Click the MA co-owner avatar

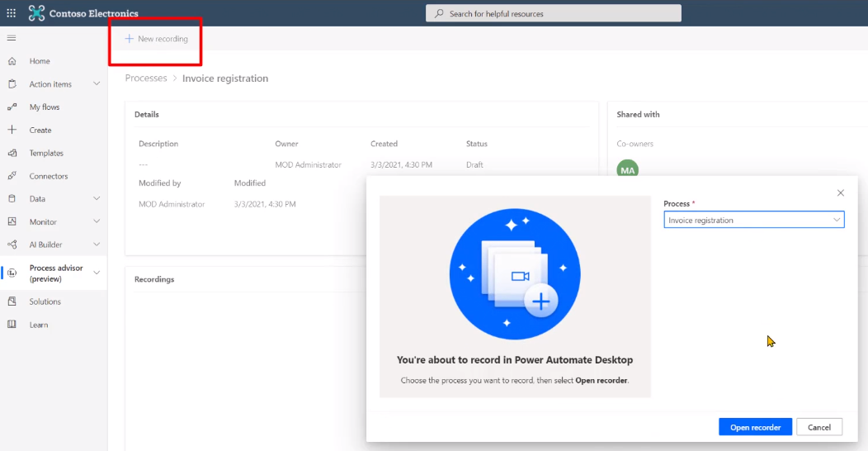(628, 169)
